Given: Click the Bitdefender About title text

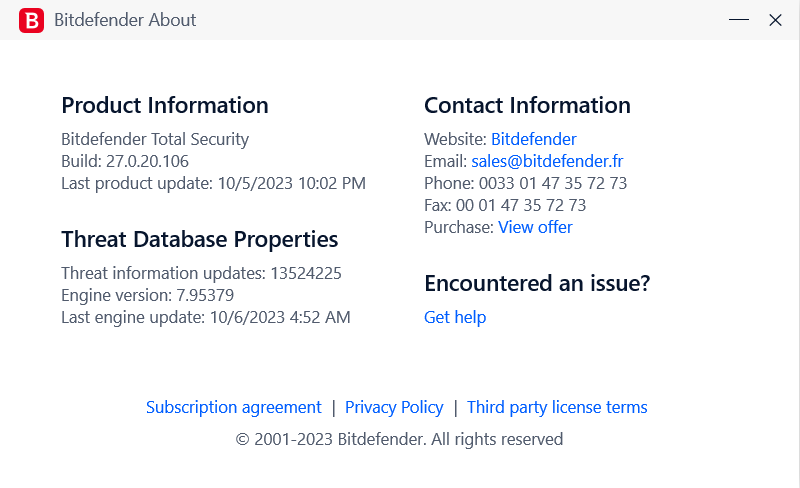Looking at the screenshot, I should coord(125,20).
